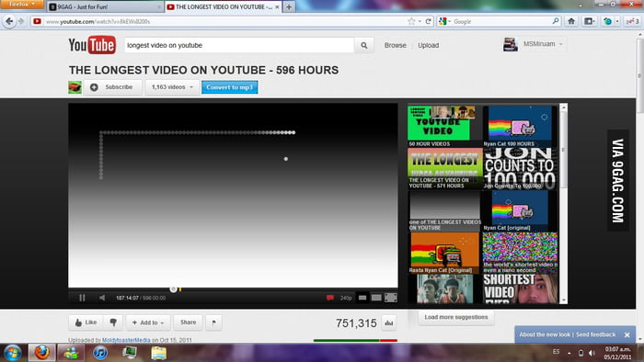Open the Jon Counts To 100,000 suggestion

click(x=520, y=168)
